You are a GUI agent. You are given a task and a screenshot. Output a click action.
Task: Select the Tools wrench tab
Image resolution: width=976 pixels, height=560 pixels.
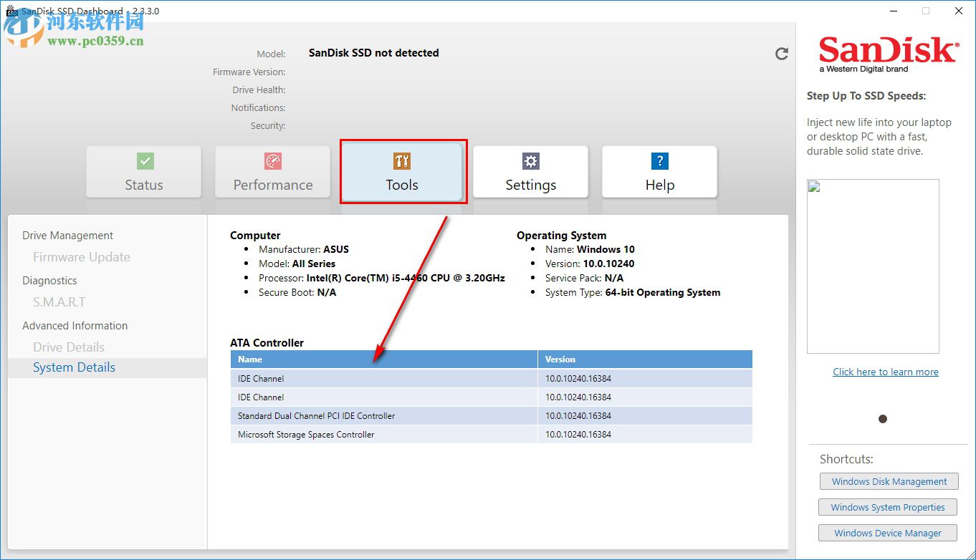(402, 173)
